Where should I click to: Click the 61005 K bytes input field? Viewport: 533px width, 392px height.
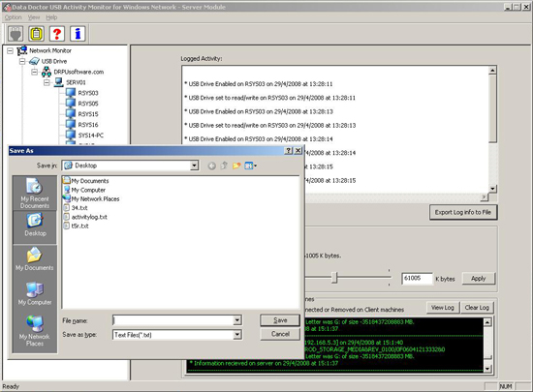pyautogui.click(x=417, y=279)
